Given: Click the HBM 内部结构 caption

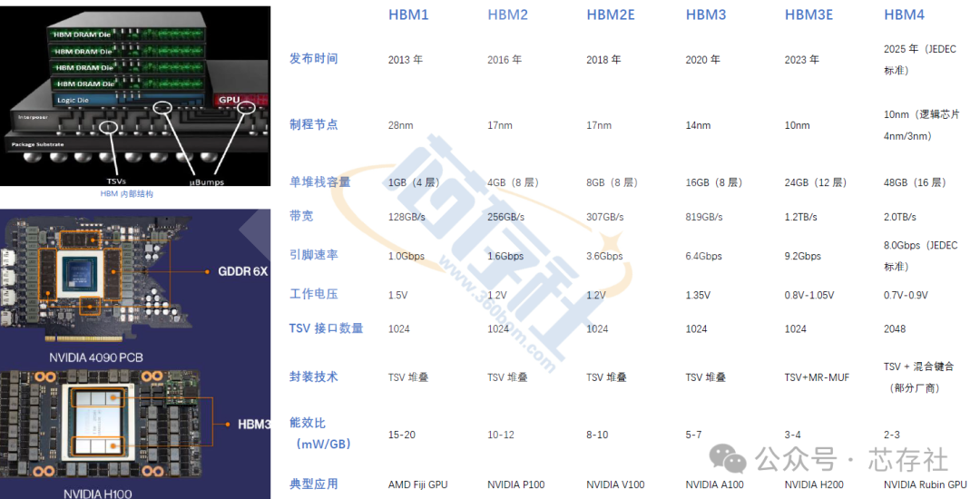Looking at the screenshot, I should tap(127, 194).
